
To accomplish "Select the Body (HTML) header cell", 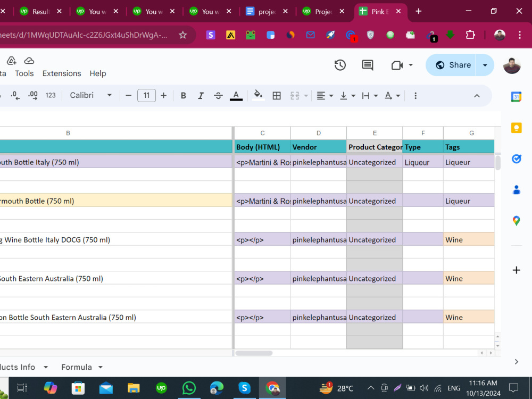I will pos(262,147).
